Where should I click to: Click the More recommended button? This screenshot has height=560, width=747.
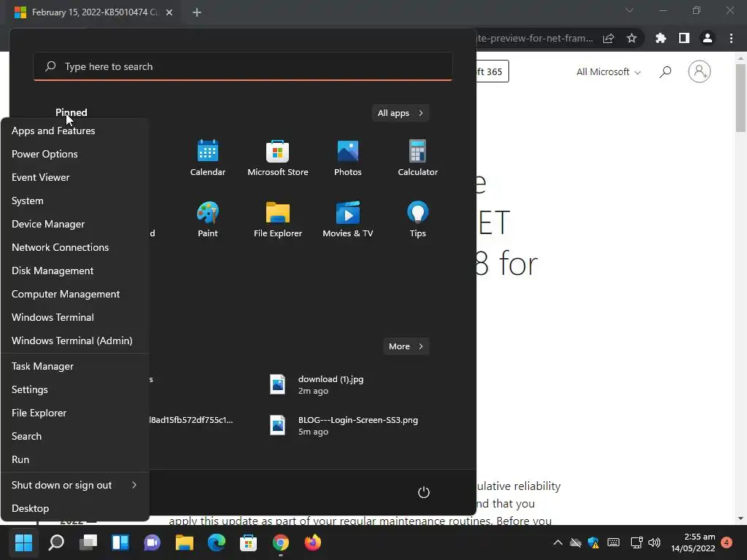pyautogui.click(x=406, y=346)
